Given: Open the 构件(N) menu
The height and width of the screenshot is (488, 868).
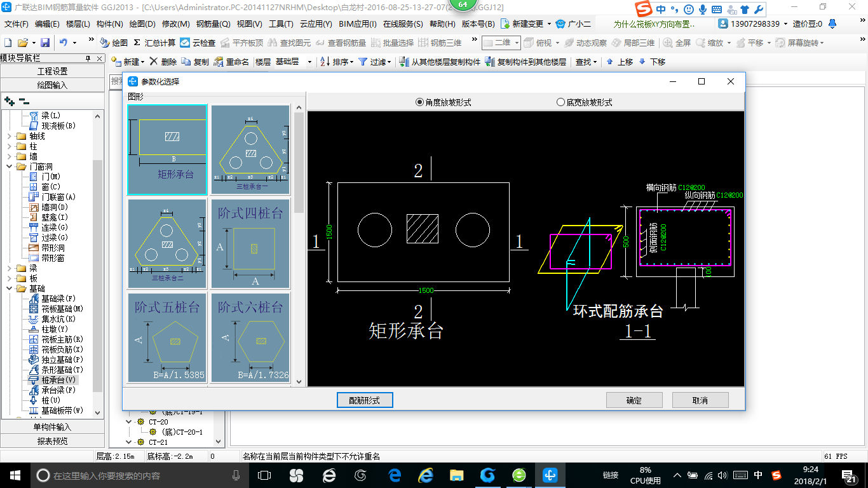Looking at the screenshot, I should 110,24.
